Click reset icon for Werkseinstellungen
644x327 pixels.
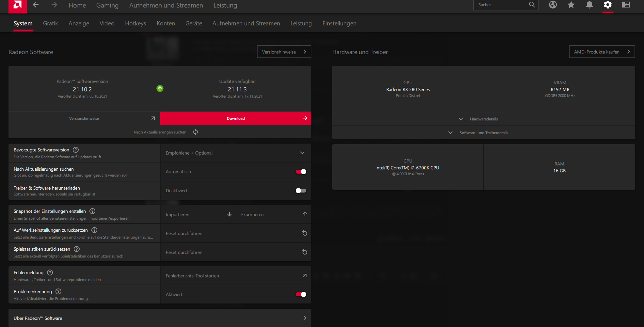305,233
